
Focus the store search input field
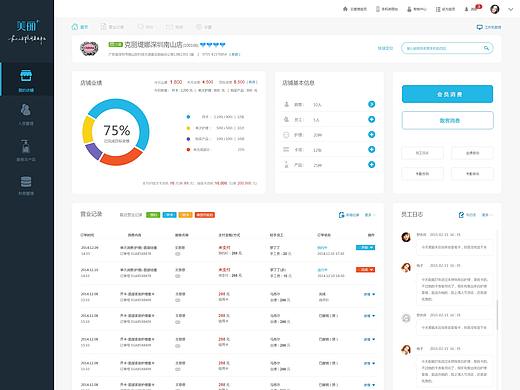pos(447,48)
